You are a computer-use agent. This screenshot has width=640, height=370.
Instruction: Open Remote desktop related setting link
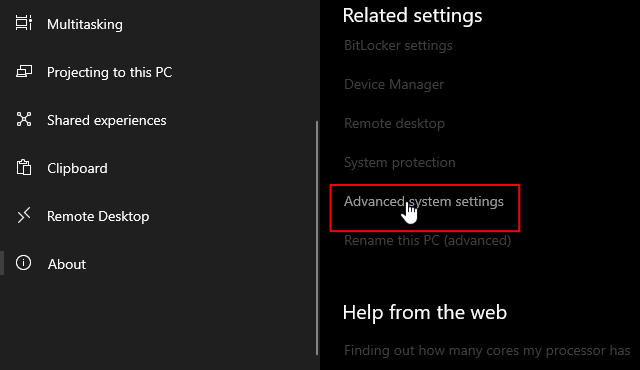point(394,123)
